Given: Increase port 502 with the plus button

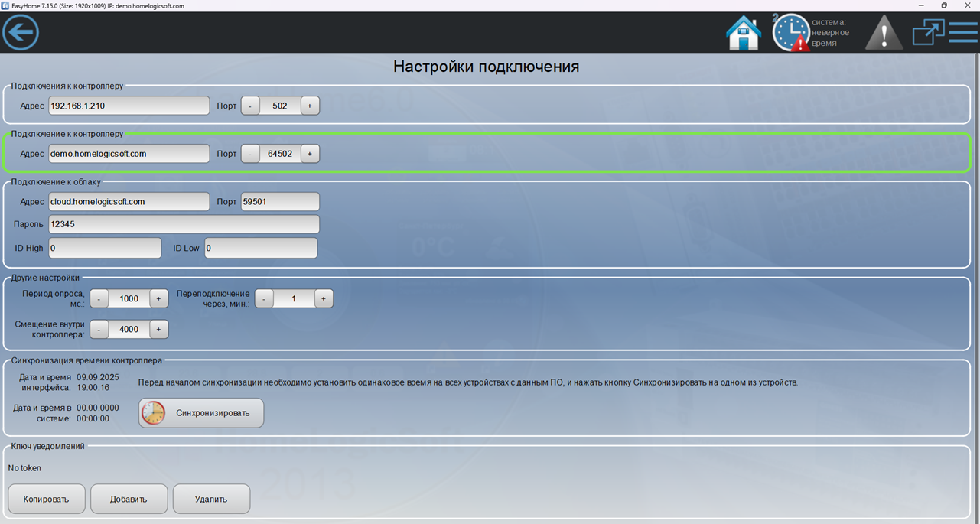Looking at the screenshot, I should [x=310, y=106].
